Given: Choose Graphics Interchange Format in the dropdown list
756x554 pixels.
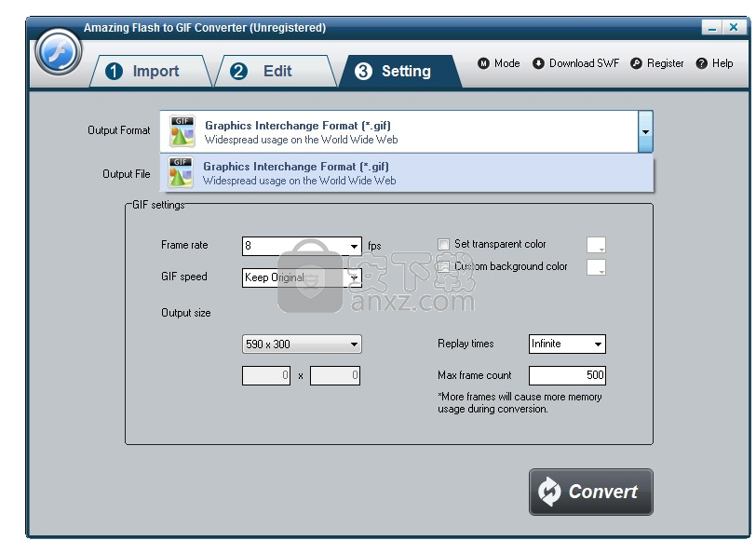Looking at the screenshot, I should point(407,172).
